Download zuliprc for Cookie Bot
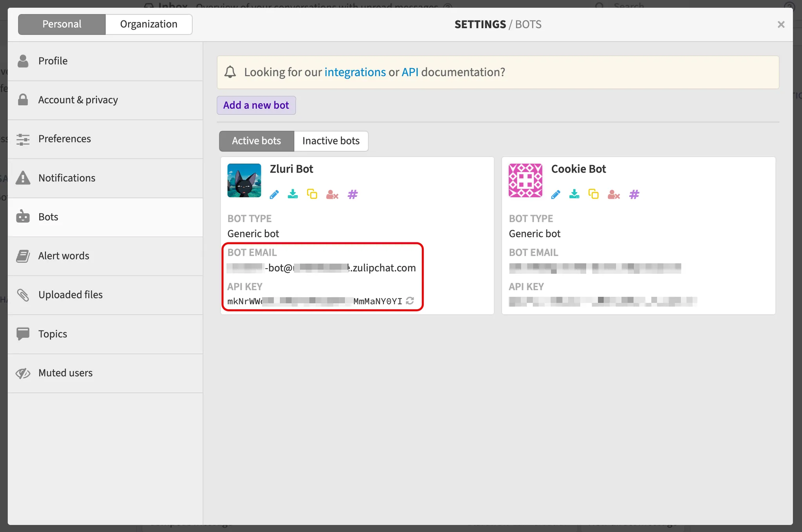Screen dimensions: 802x532 574,194
